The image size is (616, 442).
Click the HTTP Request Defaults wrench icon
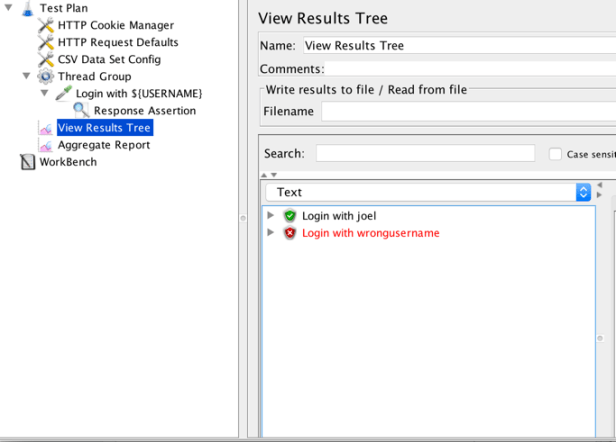[46, 42]
